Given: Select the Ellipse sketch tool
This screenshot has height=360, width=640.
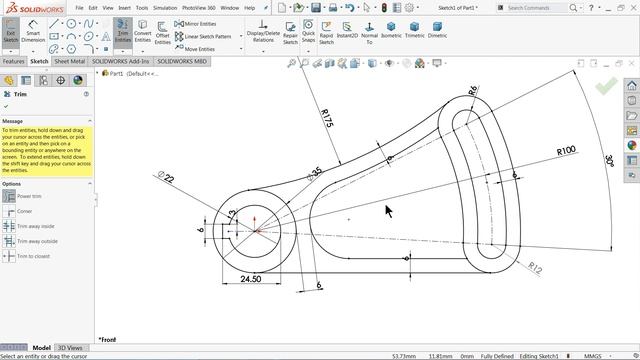Looking at the screenshot, I should pos(88,36).
